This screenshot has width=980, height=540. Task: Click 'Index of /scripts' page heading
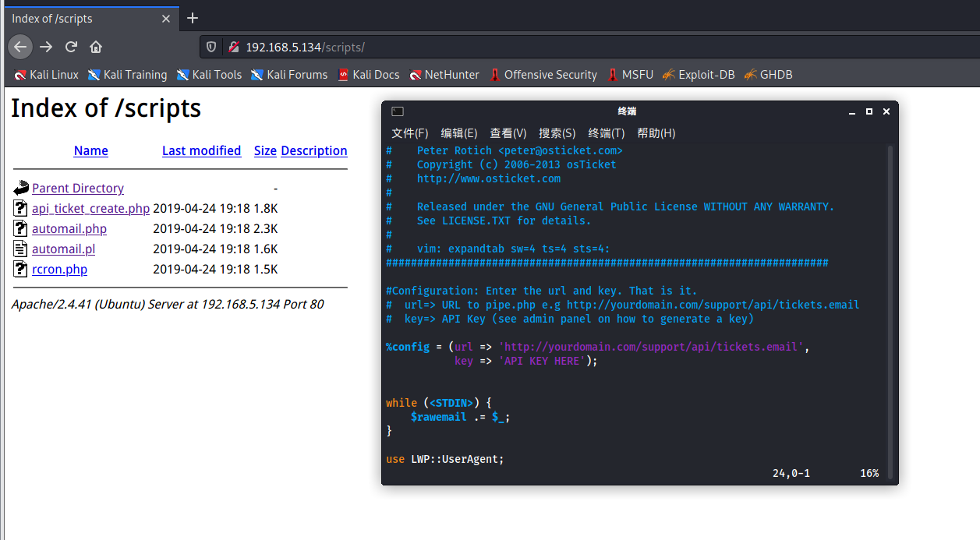[106, 108]
